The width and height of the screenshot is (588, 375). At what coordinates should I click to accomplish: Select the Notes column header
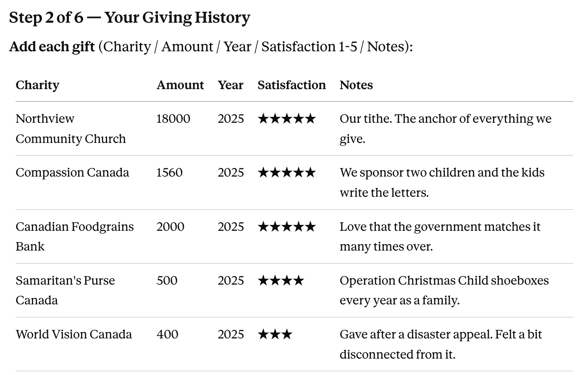click(x=356, y=85)
